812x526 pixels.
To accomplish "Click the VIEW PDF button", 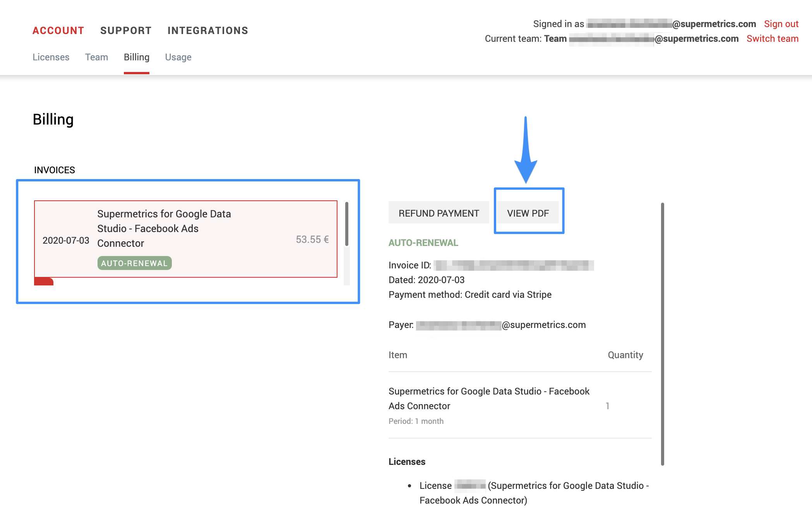I will coord(528,213).
